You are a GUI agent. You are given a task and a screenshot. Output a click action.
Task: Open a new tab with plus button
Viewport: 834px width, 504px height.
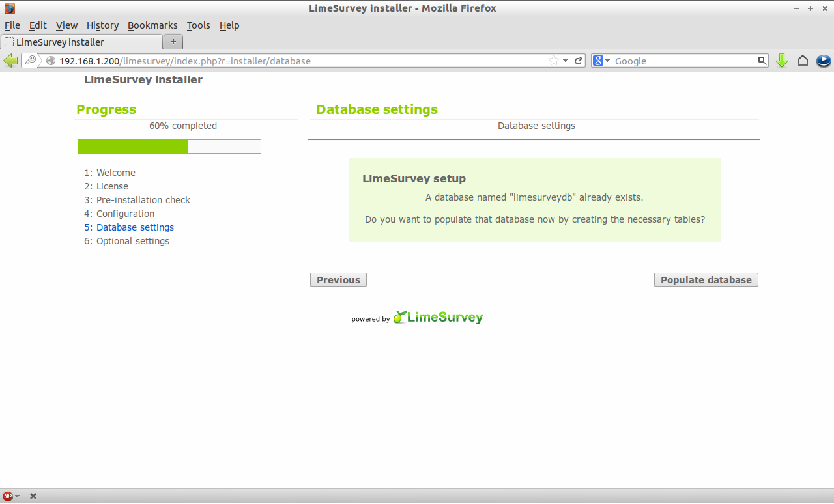point(173,42)
